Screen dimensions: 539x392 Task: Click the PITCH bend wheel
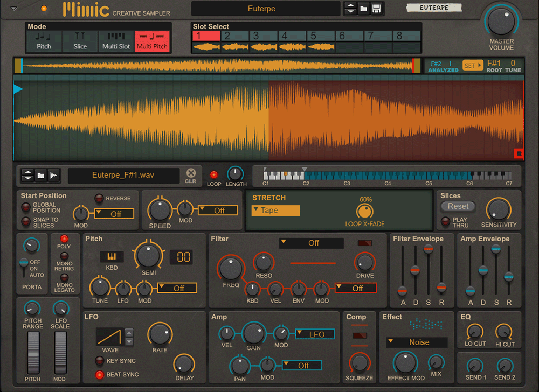(x=33, y=353)
